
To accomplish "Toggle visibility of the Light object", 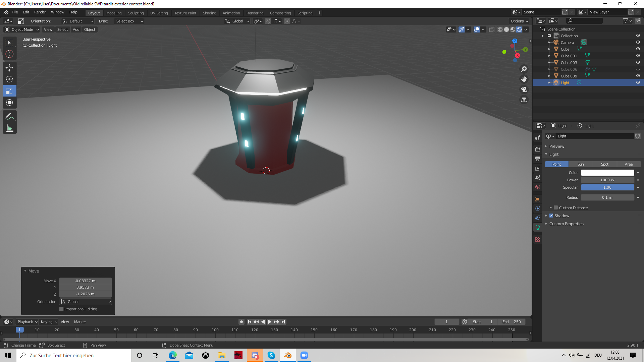I will pyautogui.click(x=638, y=82).
